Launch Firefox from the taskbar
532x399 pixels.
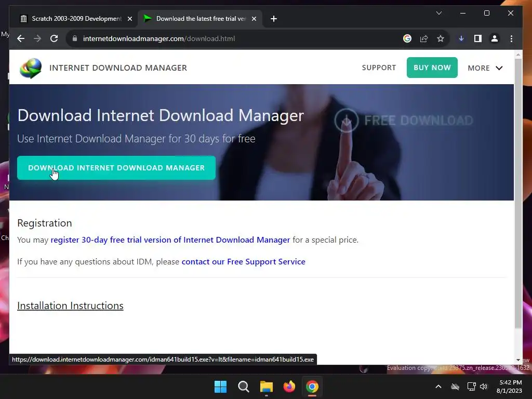tap(289, 387)
